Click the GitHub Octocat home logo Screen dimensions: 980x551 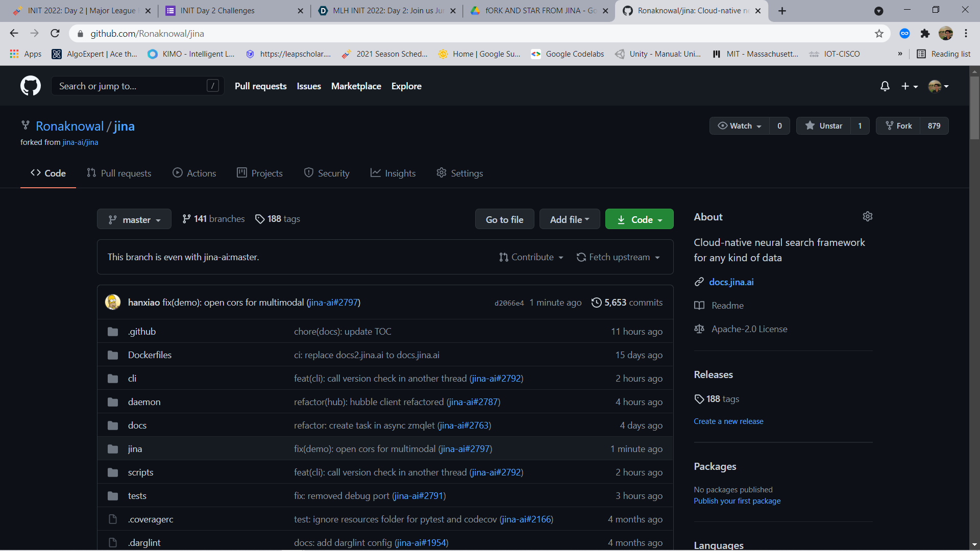point(31,86)
